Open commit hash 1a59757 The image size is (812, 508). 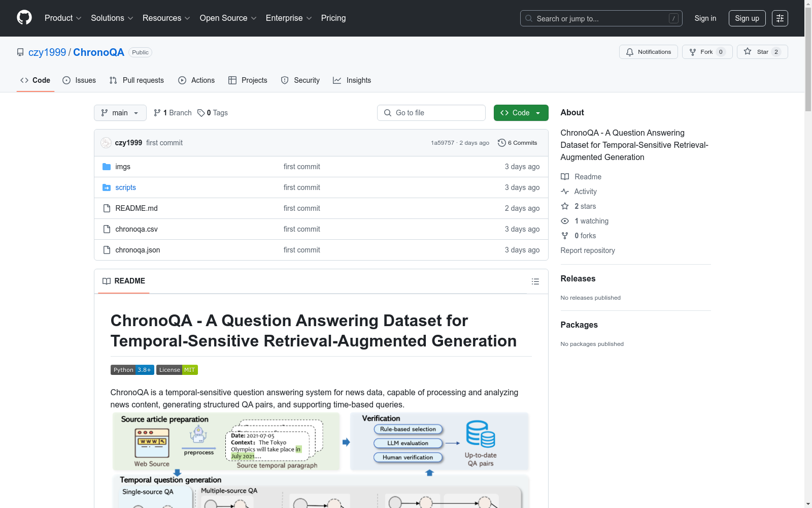tap(443, 143)
